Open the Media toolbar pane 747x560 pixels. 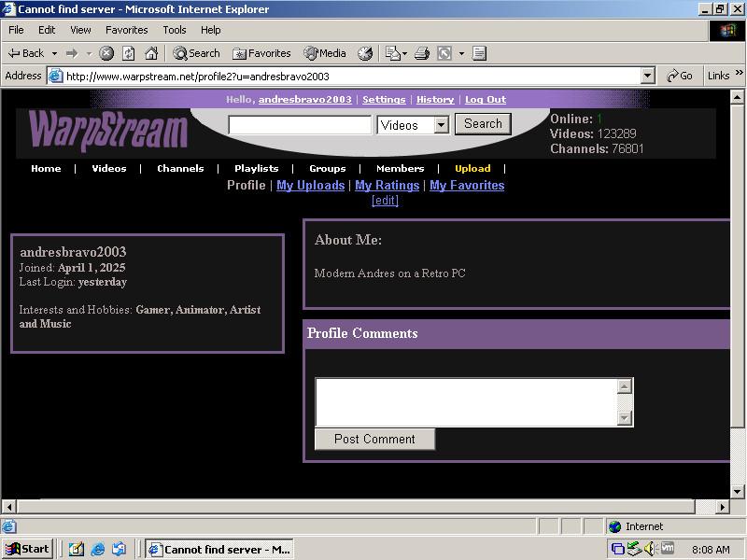point(325,53)
